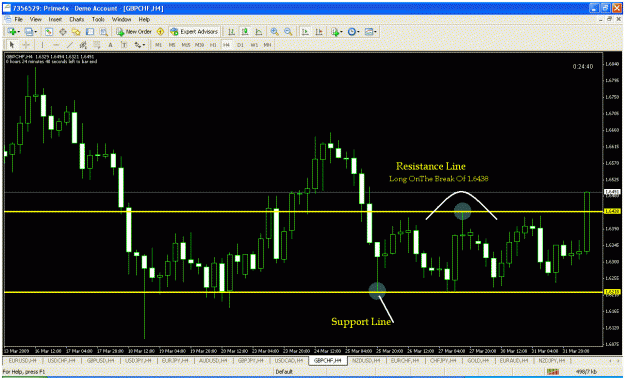Switch timeframe to D1
This screenshot has height=378, width=625.
(x=240, y=45)
